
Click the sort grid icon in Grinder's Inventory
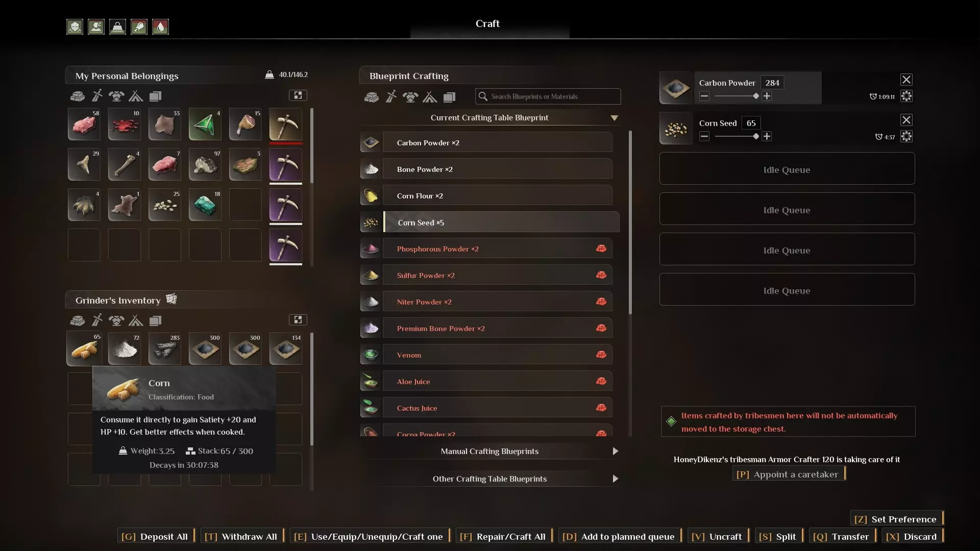298,320
